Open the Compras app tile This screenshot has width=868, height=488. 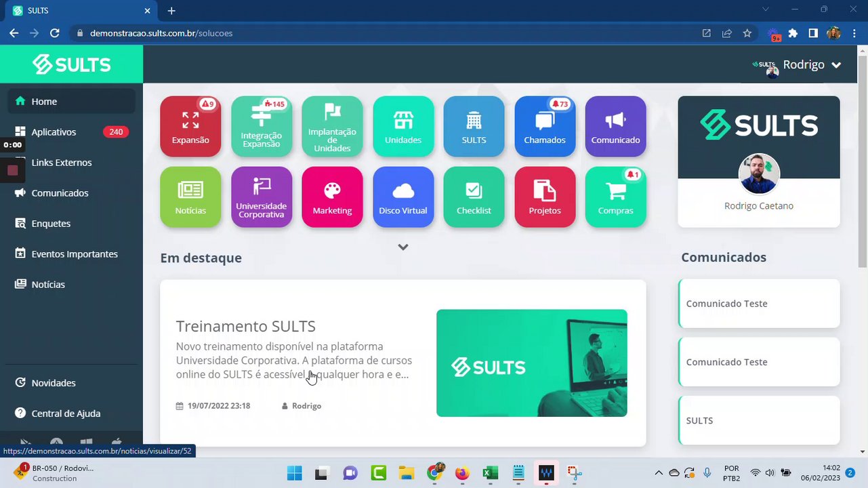point(615,197)
